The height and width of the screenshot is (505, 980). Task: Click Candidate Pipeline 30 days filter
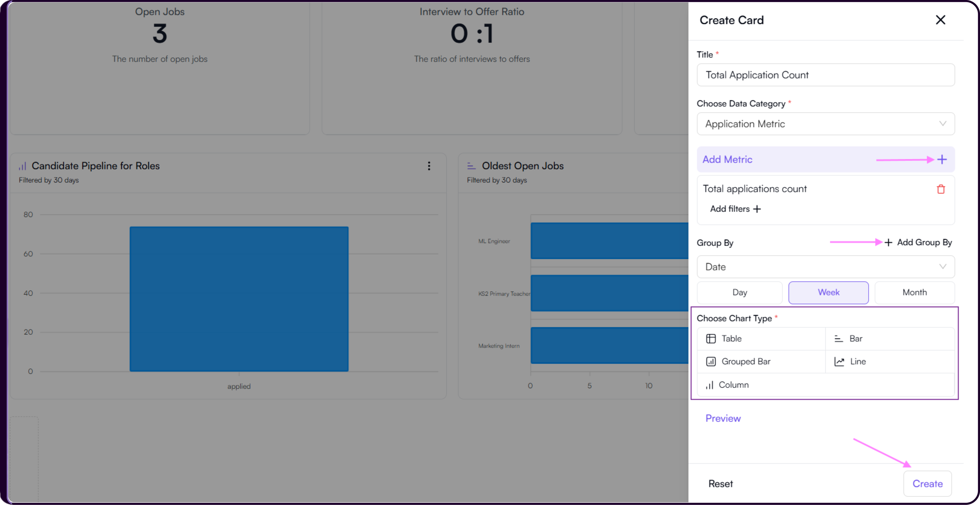click(49, 180)
